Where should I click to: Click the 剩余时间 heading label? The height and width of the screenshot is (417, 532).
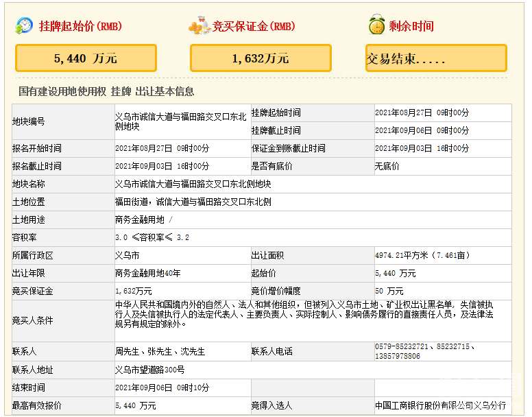click(411, 27)
